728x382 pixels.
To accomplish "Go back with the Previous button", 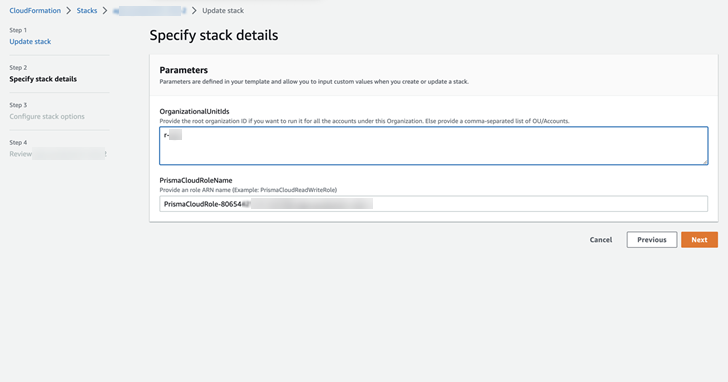I will pyautogui.click(x=652, y=240).
